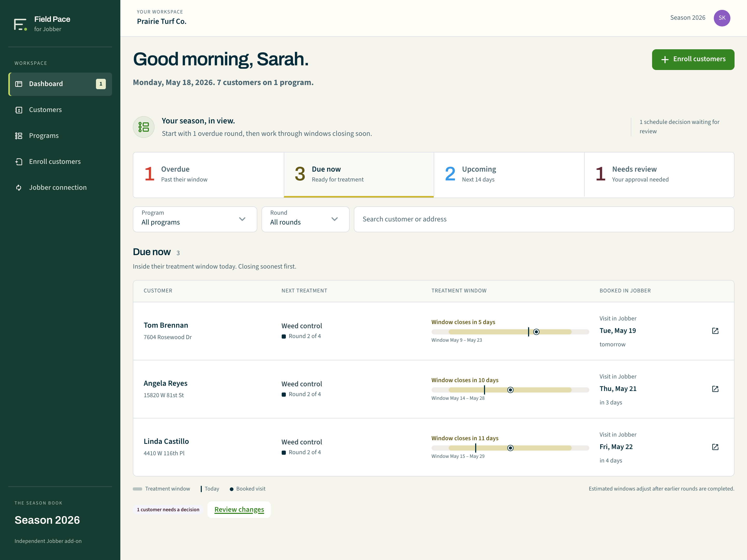Click the Prairie Turf Co. workspace name
Image resolution: width=747 pixels, height=560 pixels.
[161, 21]
